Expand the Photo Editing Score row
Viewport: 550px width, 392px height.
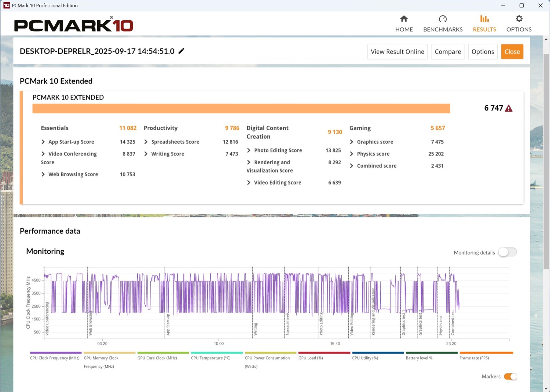[249, 150]
